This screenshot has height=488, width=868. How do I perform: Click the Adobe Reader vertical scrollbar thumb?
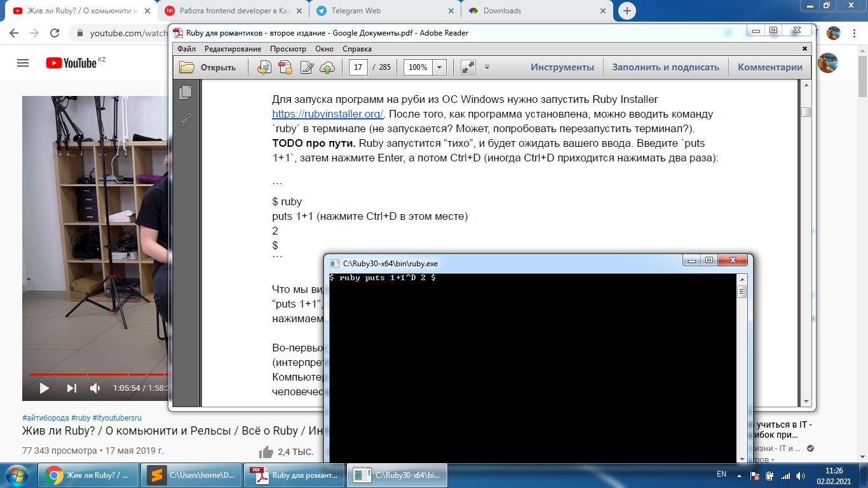[x=806, y=112]
